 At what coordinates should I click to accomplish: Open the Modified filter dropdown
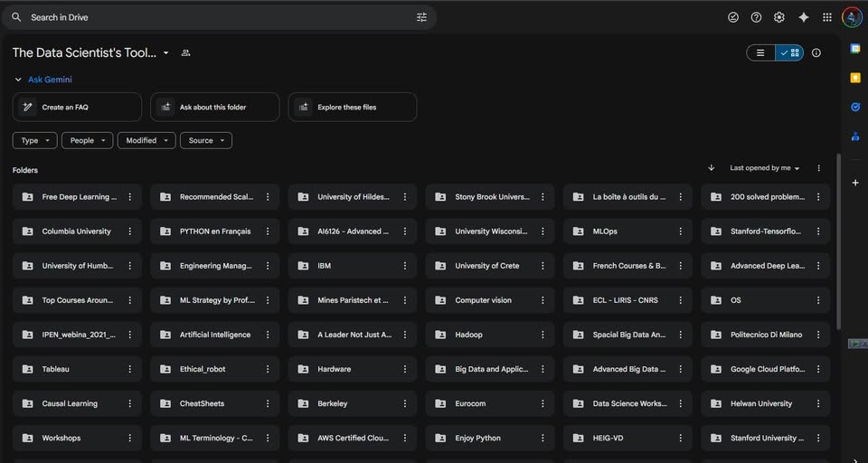point(146,141)
